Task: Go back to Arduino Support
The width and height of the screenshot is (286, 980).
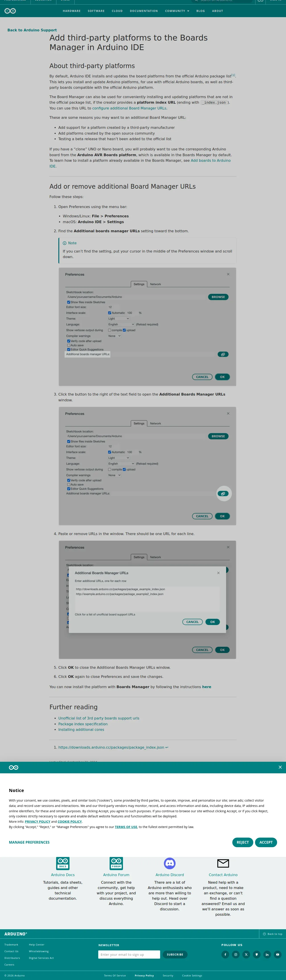Action: [32, 30]
